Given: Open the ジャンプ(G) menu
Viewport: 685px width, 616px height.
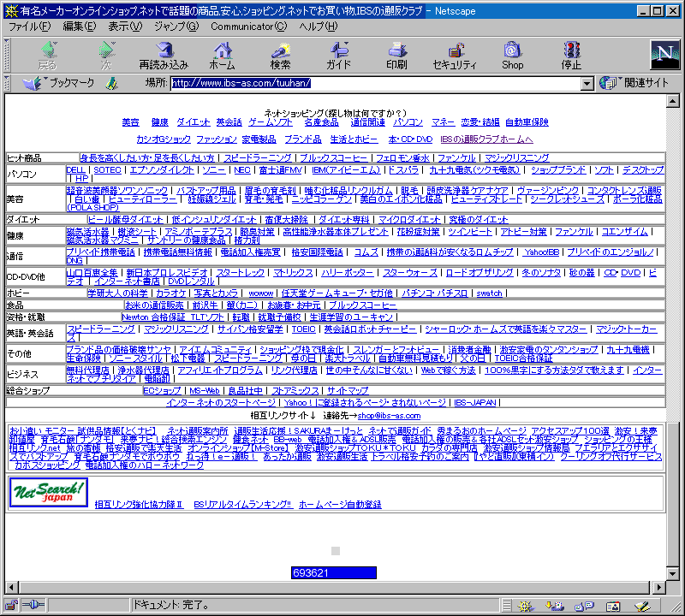Looking at the screenshot, I should click(176, 27).
